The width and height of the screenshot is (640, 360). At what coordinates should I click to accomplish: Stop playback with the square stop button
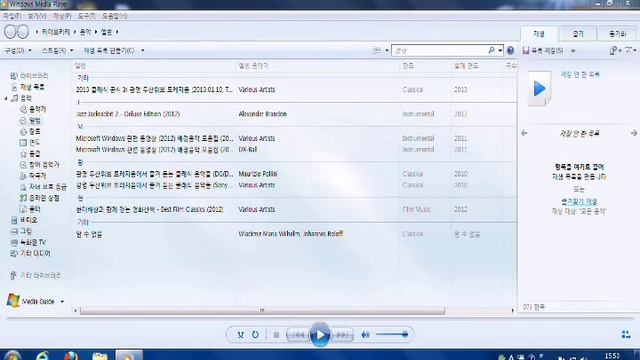pyautogui.click(x=276, y=335)
